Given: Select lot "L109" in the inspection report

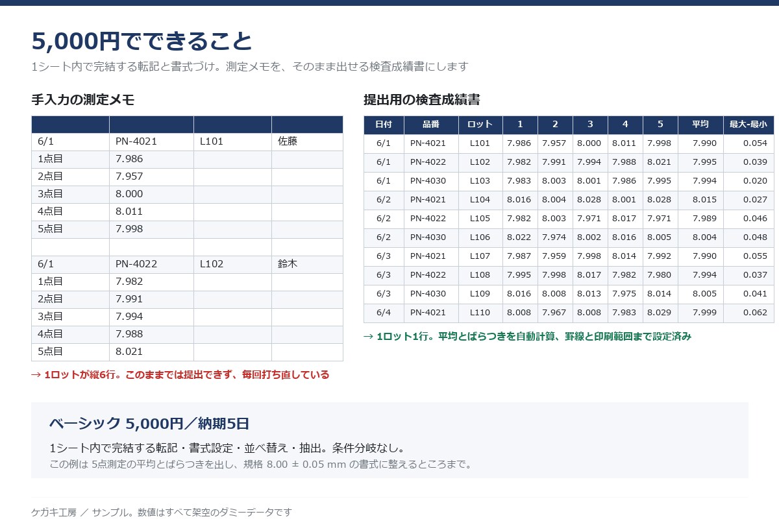Looking at the screenshot, I should (x=480, y=294).
